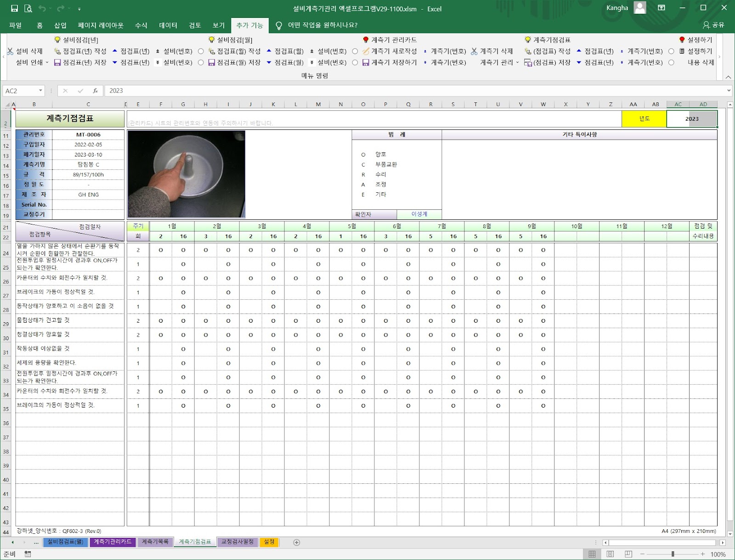735x560 pixels.
Task: Click the 설비점검[월] lightbulb icon
Action: tap(212, 40)
